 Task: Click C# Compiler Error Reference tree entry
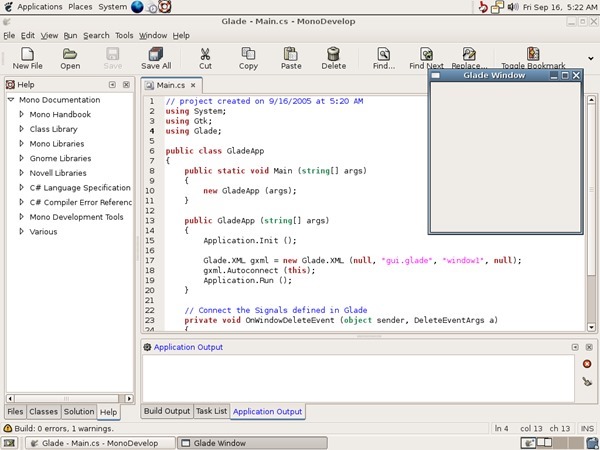81,202
